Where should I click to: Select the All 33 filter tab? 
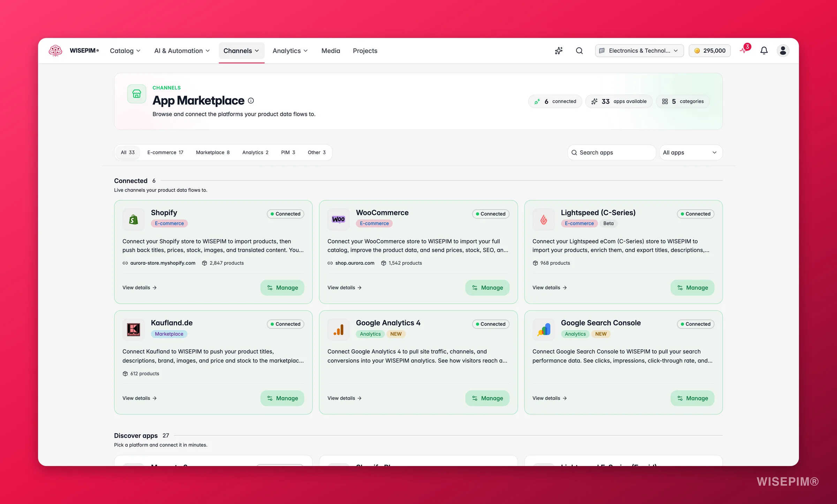(x=128, y=152)
